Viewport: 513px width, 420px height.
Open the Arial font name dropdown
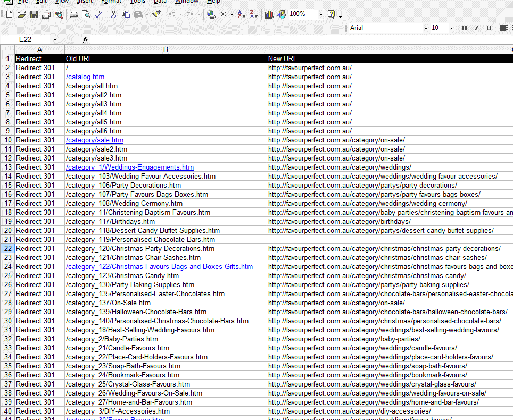[x=426, y=28]
